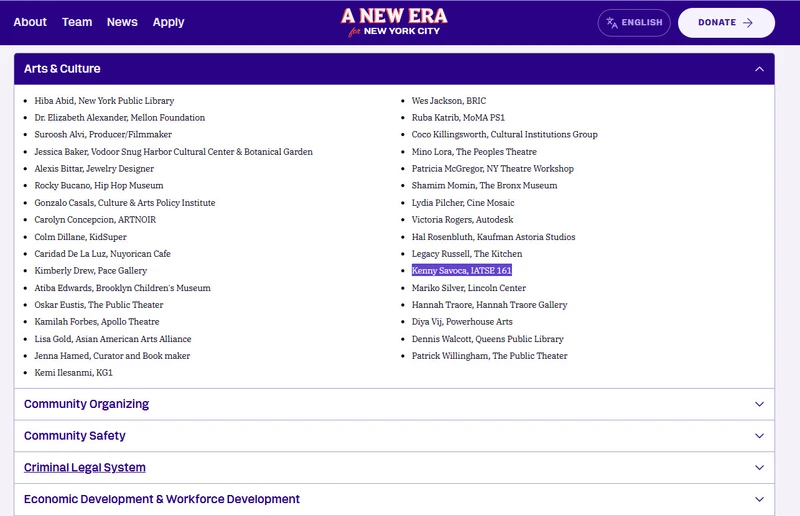Click Victoria Rogers, Autodesk
Image resolution: width=800 pixels, height=516 pixels.
[x=462, y=219]
